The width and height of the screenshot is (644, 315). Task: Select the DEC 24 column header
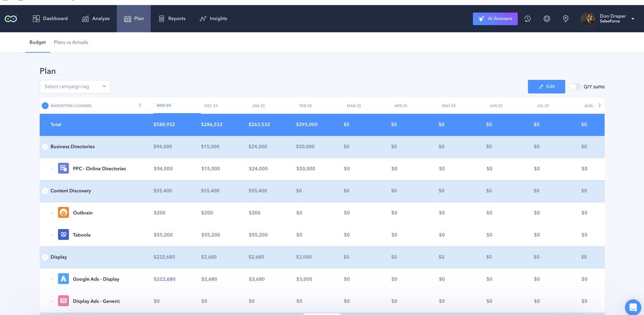pos(211,106)
